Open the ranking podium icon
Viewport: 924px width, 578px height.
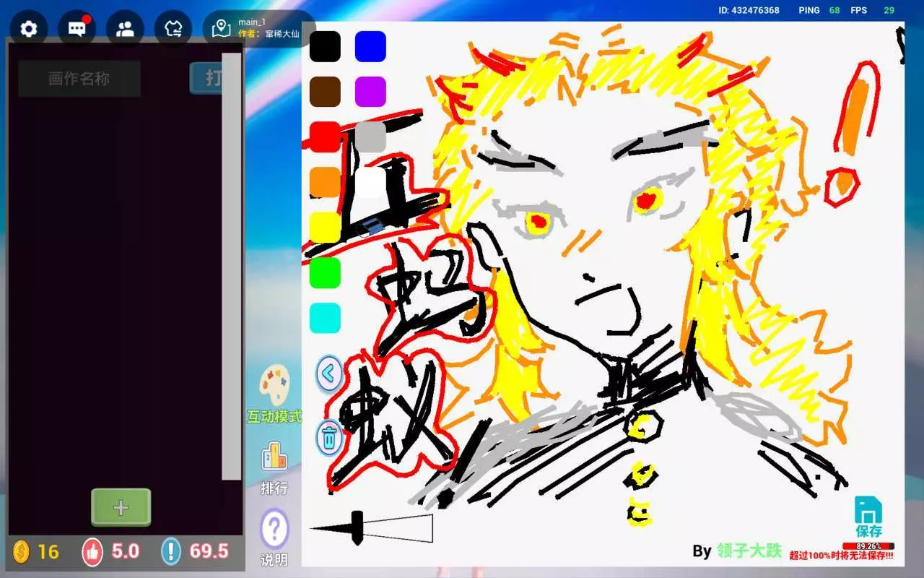click(x=274, y=458)
